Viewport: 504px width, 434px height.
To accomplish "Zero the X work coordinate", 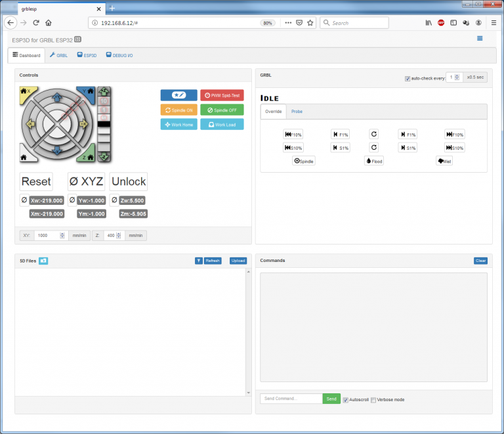I will pos(24,200).
